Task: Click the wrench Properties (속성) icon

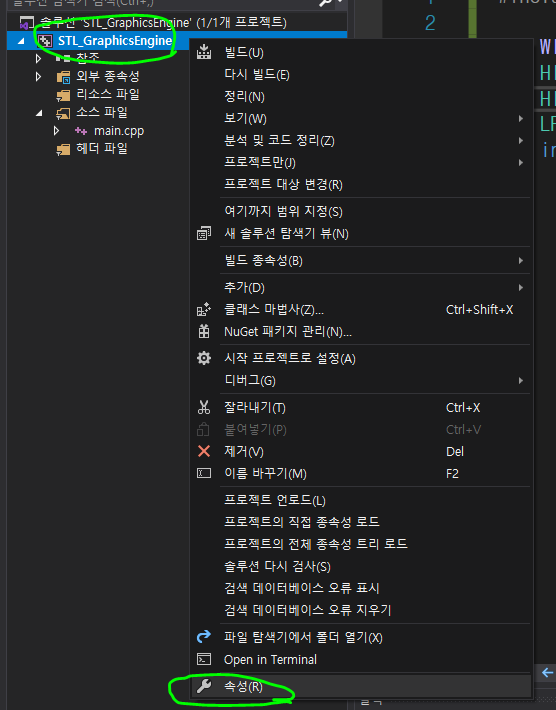Action: [204, 686]
